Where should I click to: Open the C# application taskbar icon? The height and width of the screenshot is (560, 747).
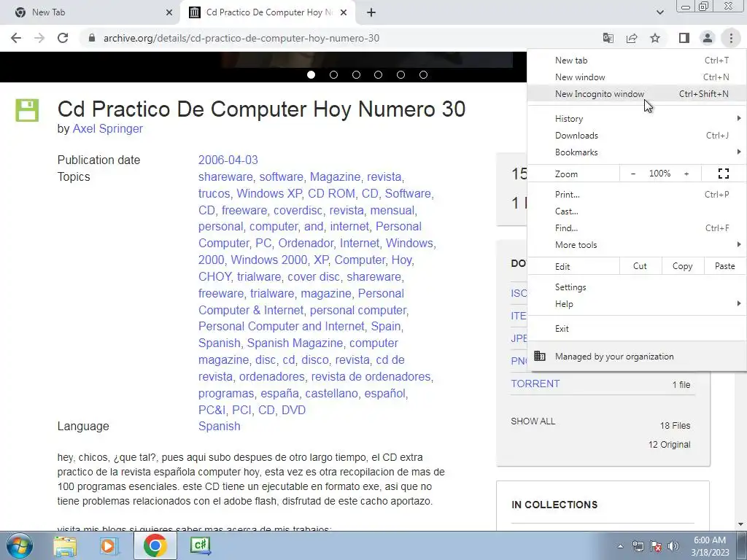click(x=201, y=545)
